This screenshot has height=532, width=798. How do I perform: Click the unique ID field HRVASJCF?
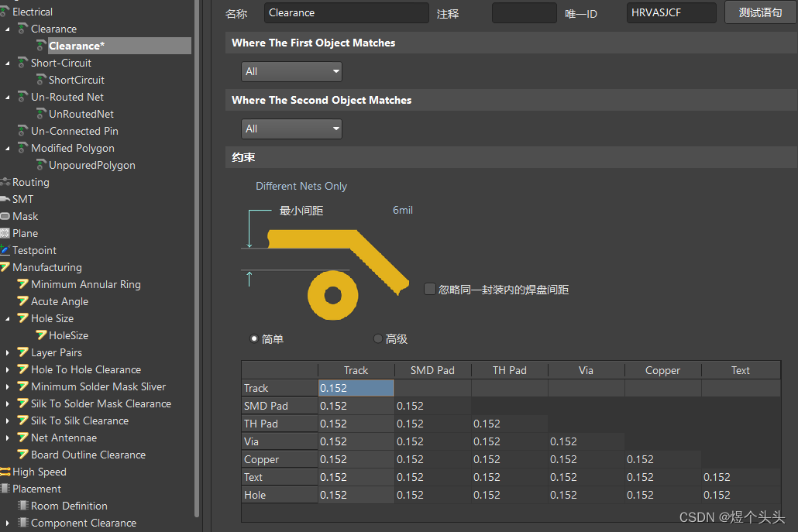tap(671, 12)
